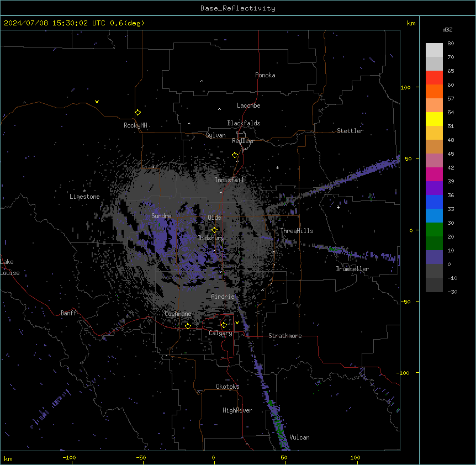This screenshot has width=476, height=465.
Task: Click the Banff label
Action: [68, 313]
